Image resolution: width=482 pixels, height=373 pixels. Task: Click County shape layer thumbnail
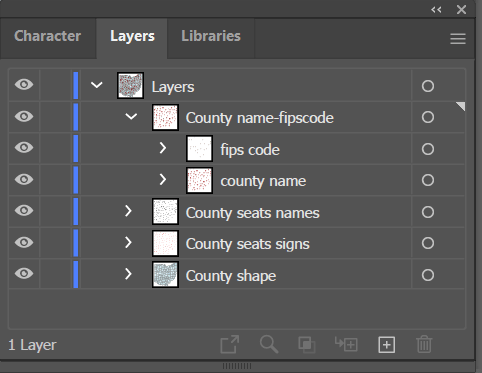coord(165,274)
